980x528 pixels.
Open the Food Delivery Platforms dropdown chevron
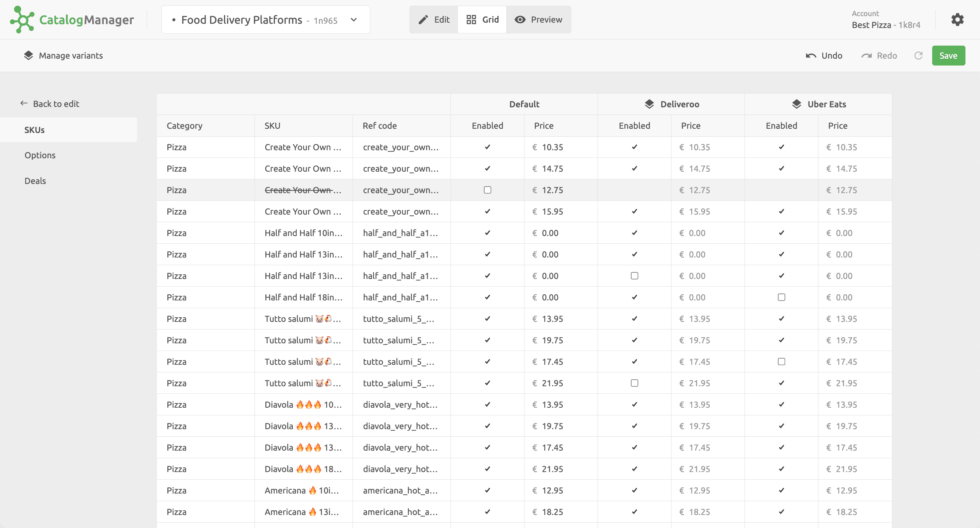tap(354, 20)
